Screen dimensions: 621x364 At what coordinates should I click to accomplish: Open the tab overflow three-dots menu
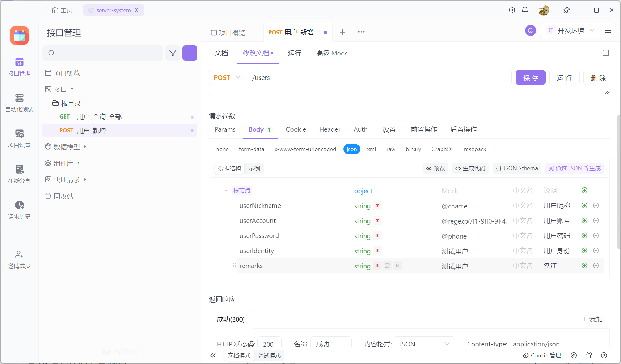pos(361,32)
